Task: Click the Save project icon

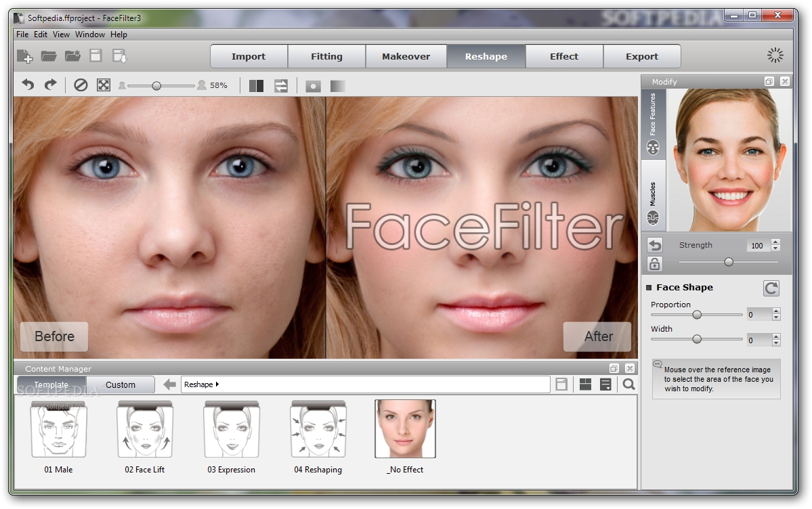Action: 95,56
